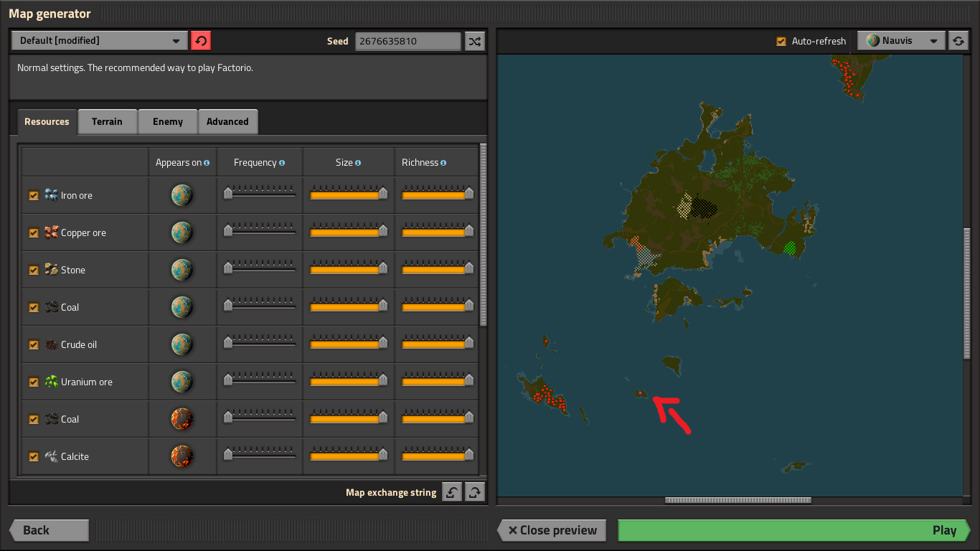Uncheck the Vulcanus Coal checkbox
The height and width of the screenshot is (551, 980).
(33, 419)
